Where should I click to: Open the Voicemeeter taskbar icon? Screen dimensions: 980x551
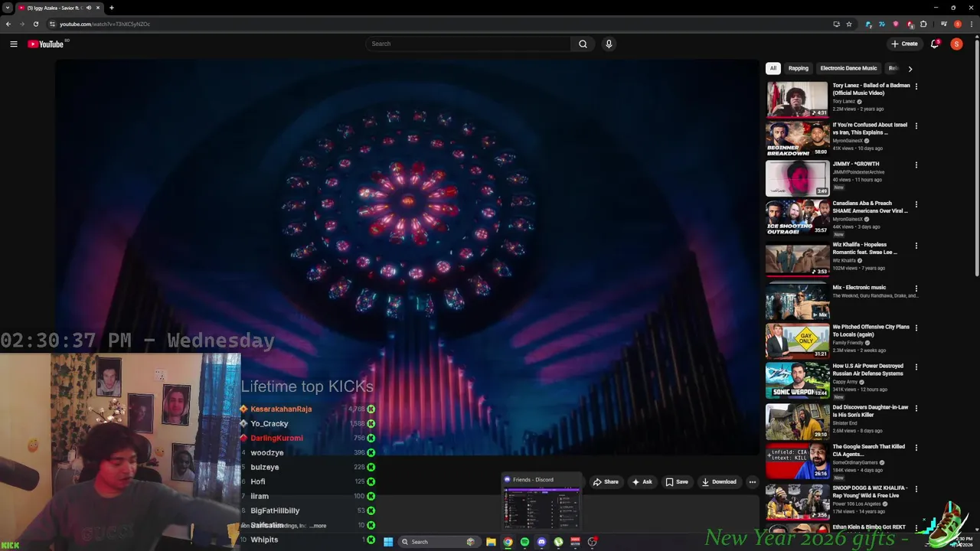point(575,542)
